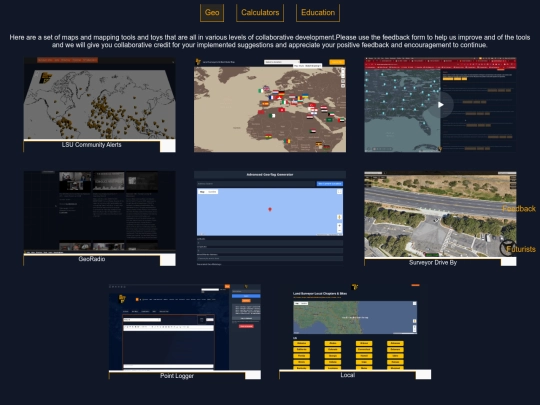Screen dimensions: 540x405
Task: Play the video on the US map thumbnail
Action: point(440,105)
